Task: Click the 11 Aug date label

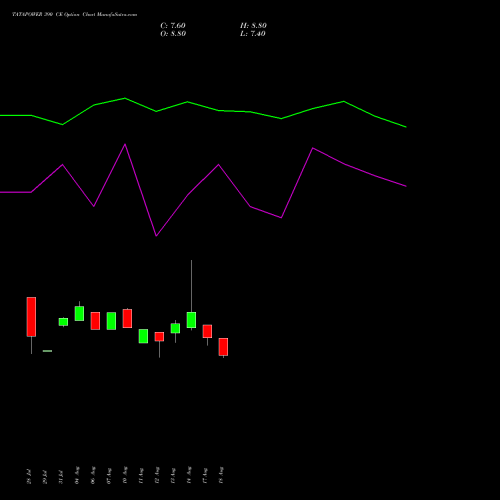Action: [x=141, y=476]
